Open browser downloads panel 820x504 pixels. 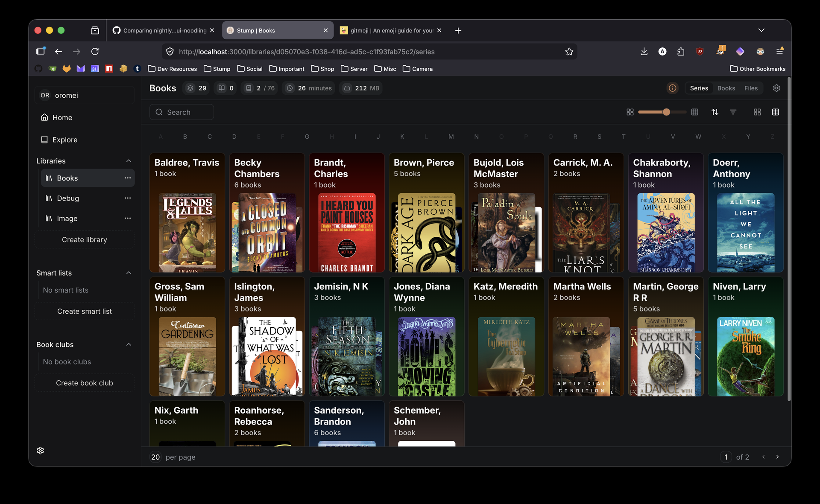tap(644, 52)
